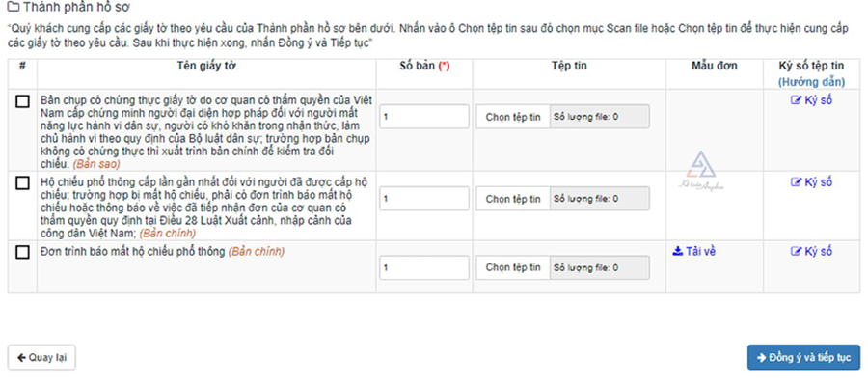Click the Ký số icon in the third row
This screenshot has width=868, height=388.
click(796, 251)
